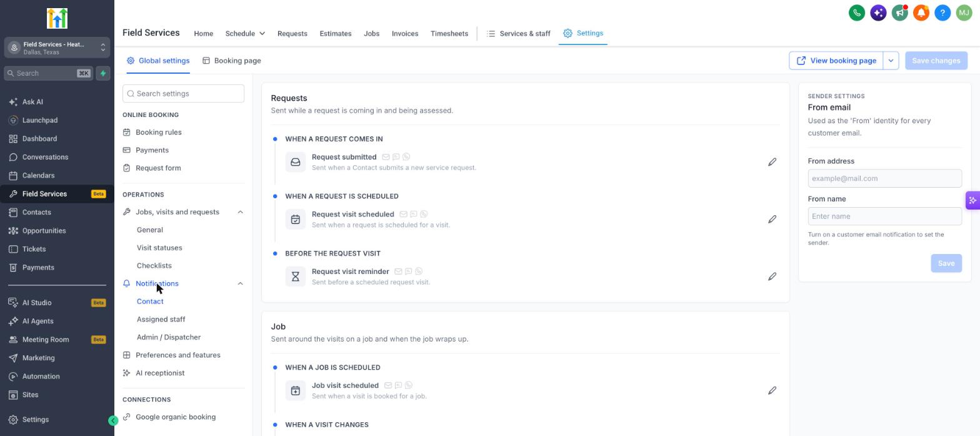980x436 pixels.
Task: Click the green phone dialer icon
Action: [857, 13]
